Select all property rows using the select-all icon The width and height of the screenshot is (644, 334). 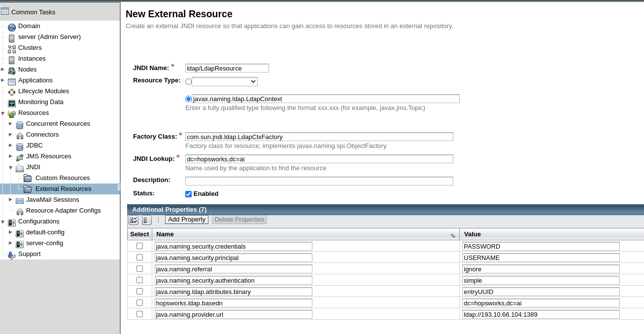coord(133,220)
